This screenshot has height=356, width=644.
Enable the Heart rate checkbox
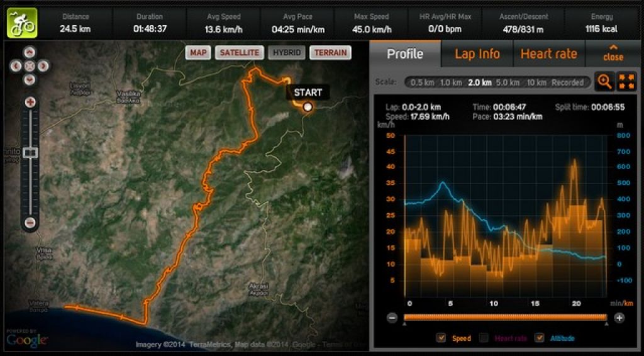tap(484, 338)
